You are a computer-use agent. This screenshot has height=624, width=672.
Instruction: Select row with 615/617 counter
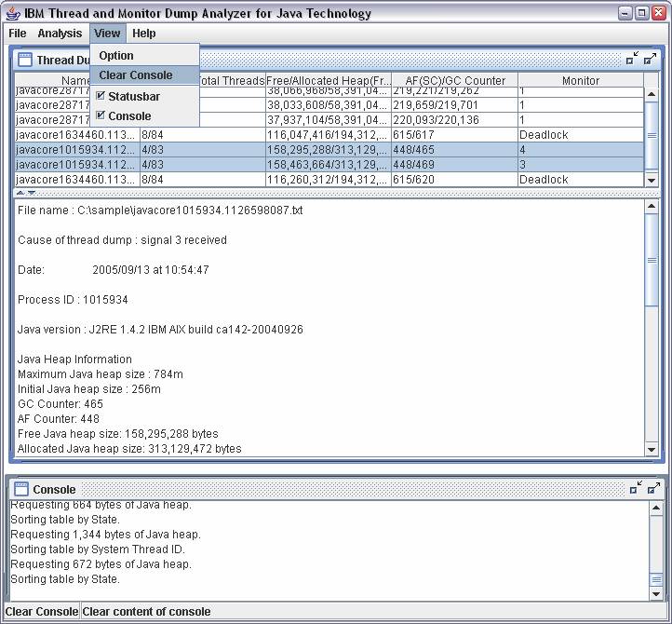[x=329, y=135]
